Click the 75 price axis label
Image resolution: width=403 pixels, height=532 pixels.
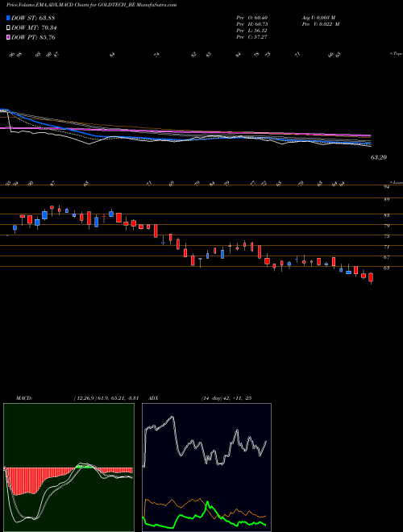pyautogui.click(x=386, y=236)
